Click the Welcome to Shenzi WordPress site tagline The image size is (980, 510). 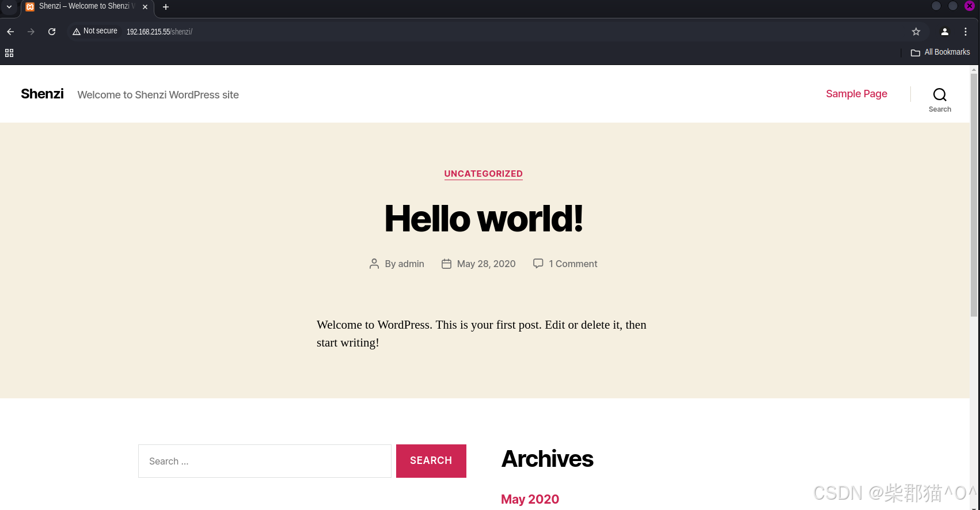click(x=158, y=95)
